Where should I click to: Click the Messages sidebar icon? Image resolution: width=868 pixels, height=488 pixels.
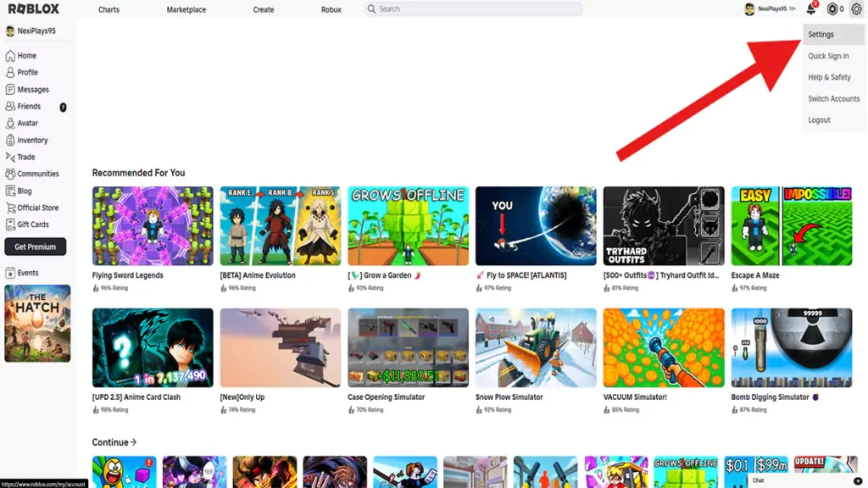click(10, 89)
